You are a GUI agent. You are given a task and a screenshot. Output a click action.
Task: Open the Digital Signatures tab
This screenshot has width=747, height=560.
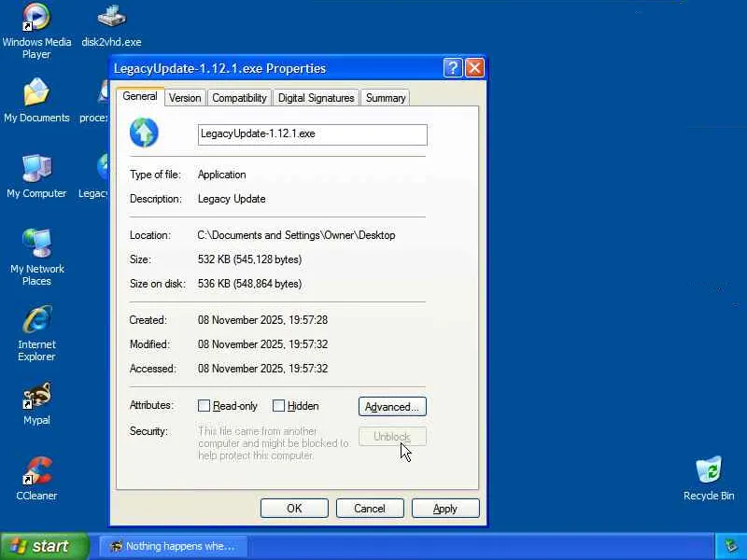[316, 98]
